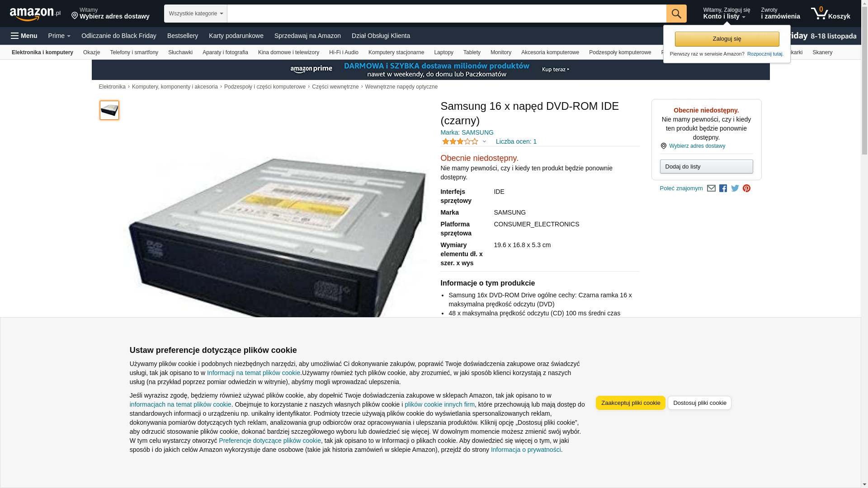Select Laptopy category tab
Viewport: 868px width, 488px height.
click(x=443, y=52)
